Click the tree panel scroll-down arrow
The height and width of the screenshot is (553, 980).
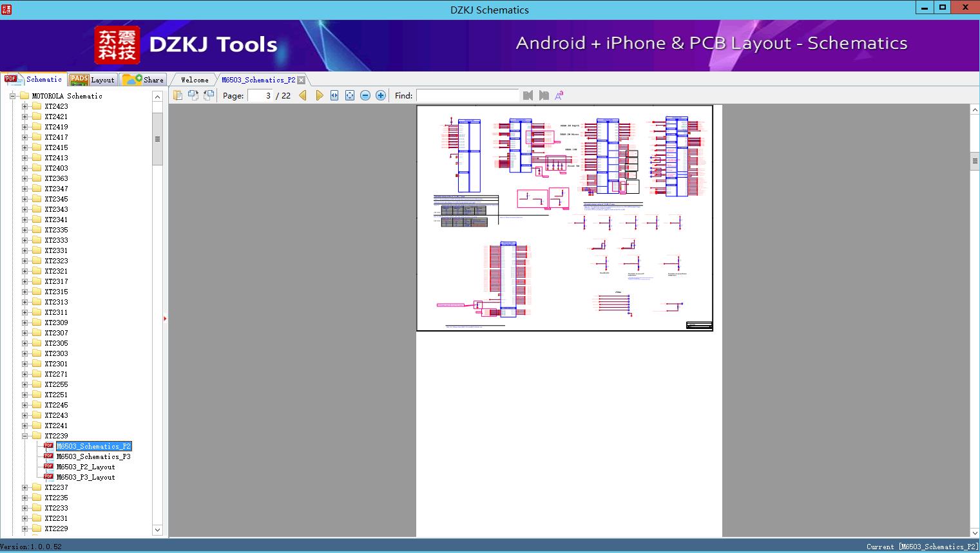[x=157, y=530]
